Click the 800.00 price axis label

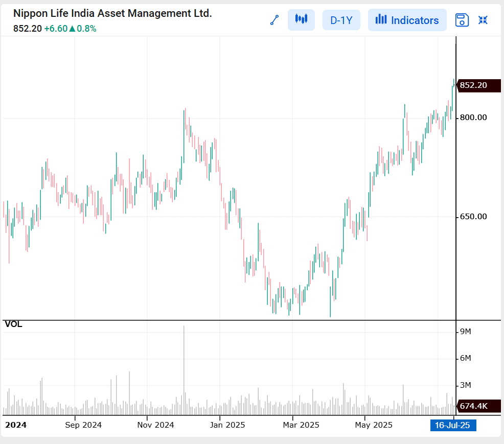[x=473, y=118]
